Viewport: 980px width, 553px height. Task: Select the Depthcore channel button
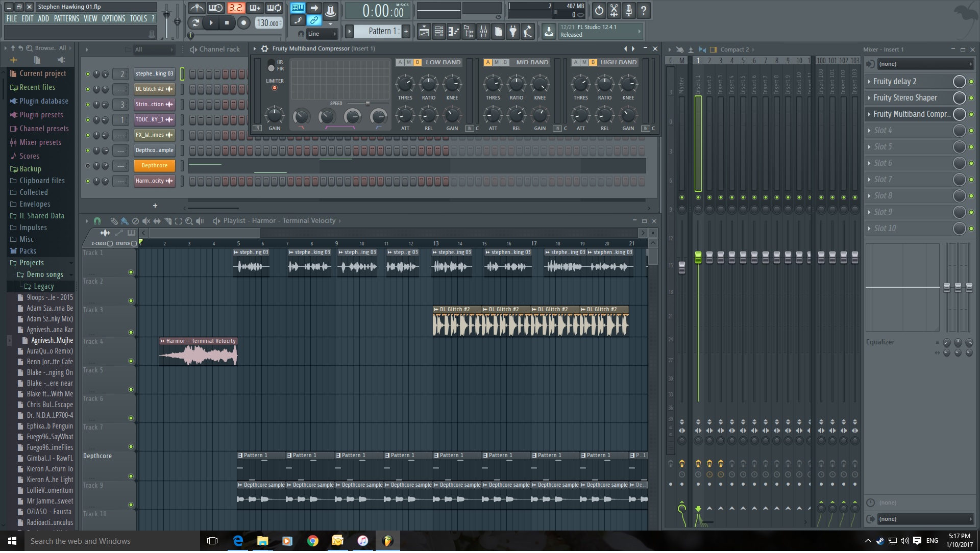coord(154,166)
